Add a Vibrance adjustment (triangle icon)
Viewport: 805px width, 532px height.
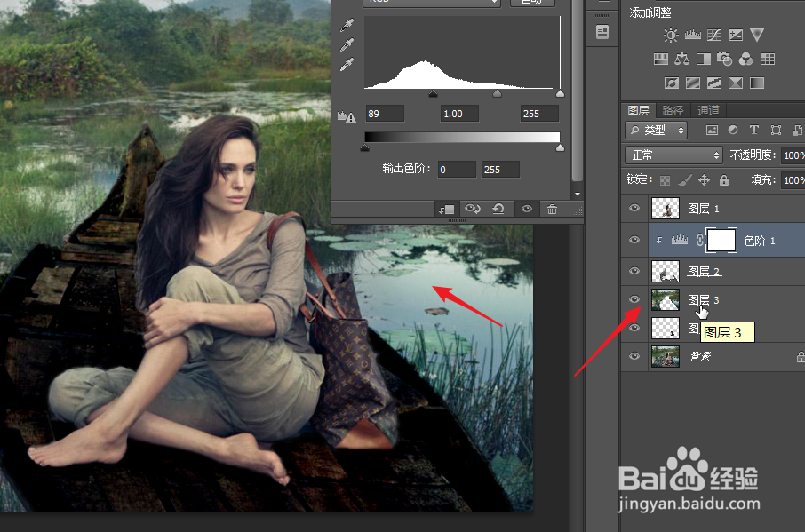click(x=757, y=35)
